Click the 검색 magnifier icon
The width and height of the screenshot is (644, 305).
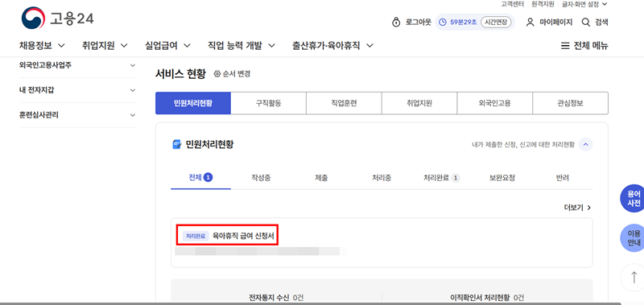pos(586,23)
